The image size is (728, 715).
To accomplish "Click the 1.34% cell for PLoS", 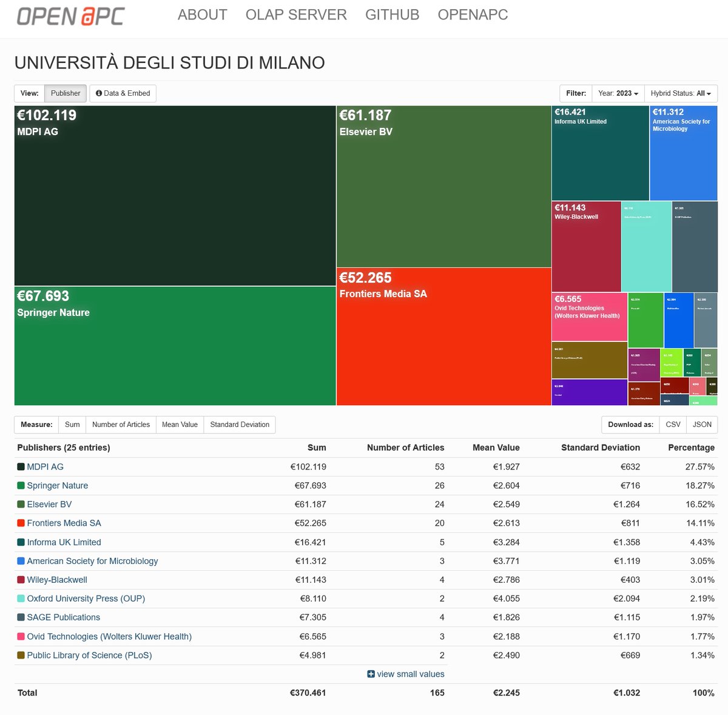I will pos(703,656).
